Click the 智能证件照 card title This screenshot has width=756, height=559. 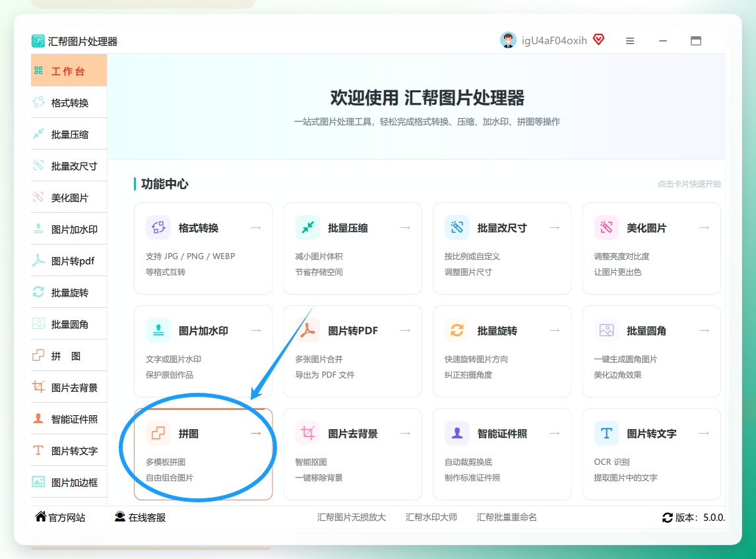click(503, 434)
